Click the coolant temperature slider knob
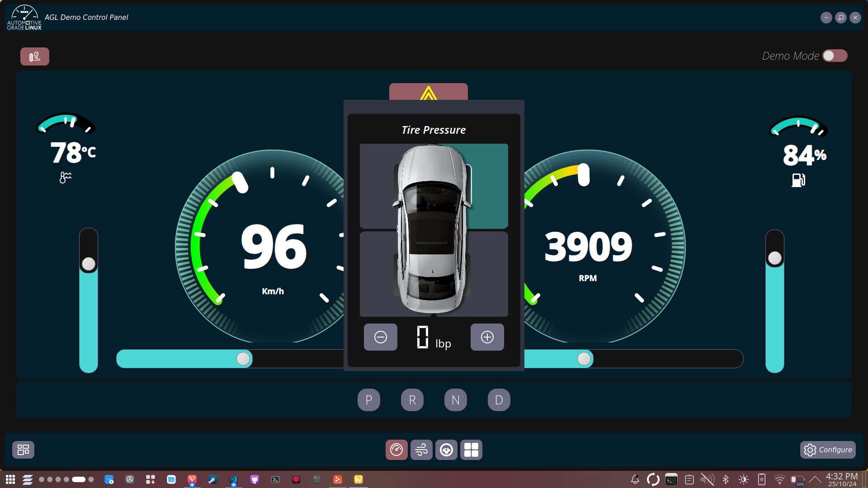868x488 pixels. 89,264
